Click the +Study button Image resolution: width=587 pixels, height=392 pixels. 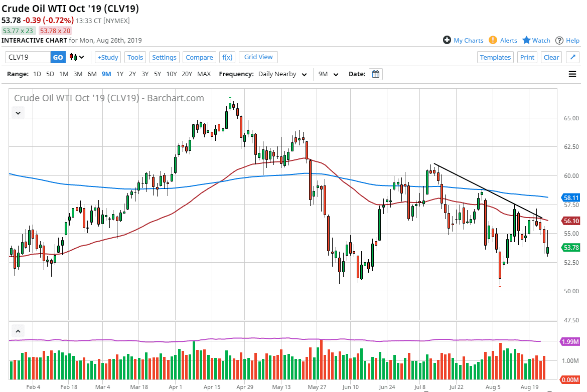107,57
